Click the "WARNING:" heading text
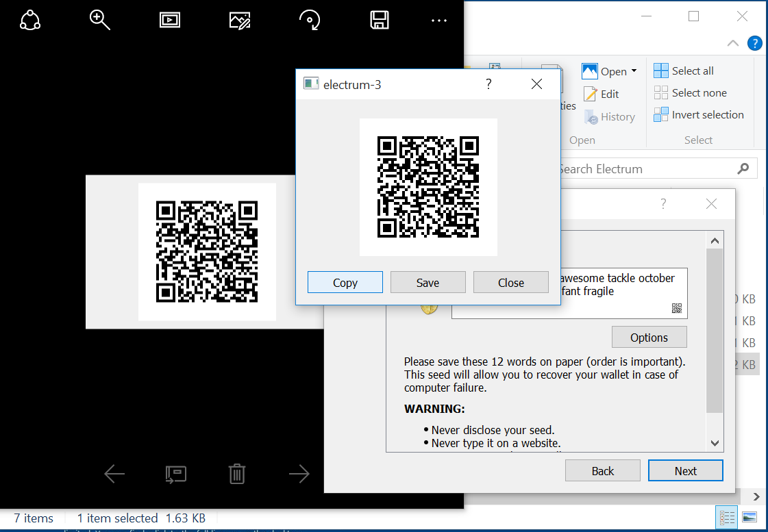 click(x=434, y=409)
